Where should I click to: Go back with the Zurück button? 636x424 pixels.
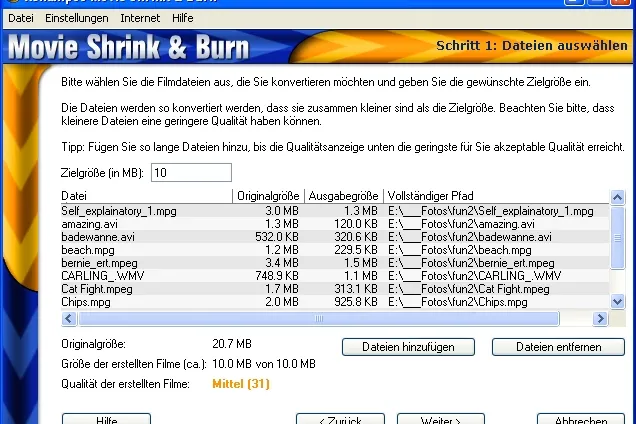340,419
